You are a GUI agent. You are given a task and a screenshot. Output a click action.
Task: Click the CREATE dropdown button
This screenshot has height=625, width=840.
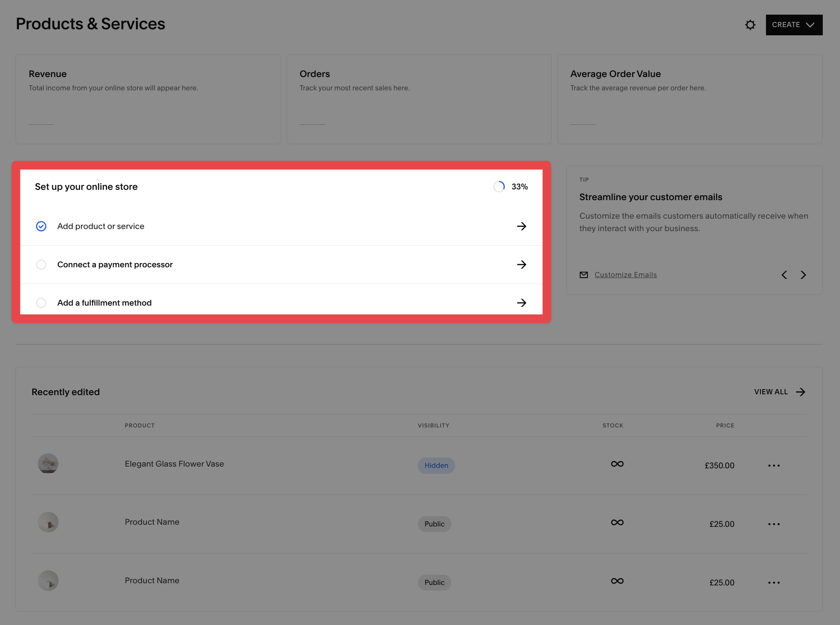click(793, 24)
